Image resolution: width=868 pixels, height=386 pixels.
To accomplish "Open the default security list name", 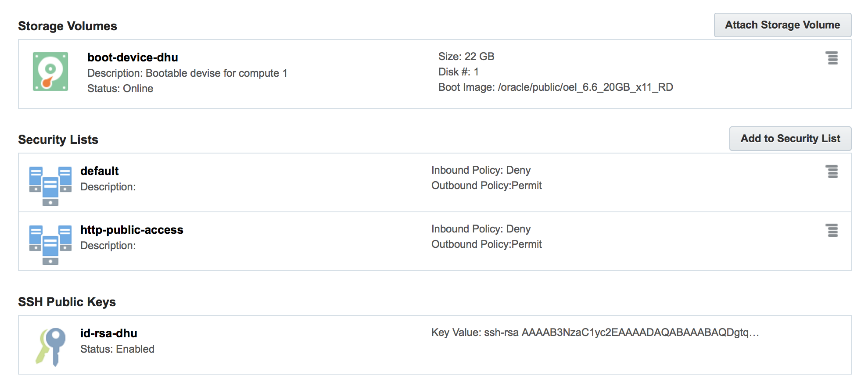I will 100,171.
